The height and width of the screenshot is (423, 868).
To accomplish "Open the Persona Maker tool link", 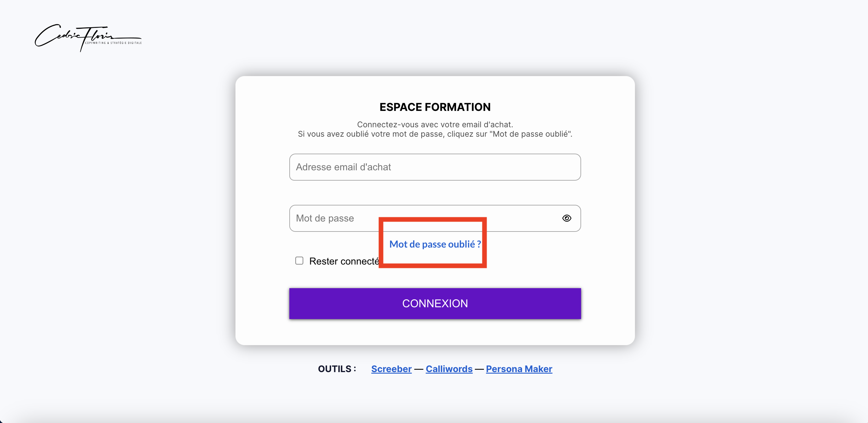I will coord(519,369).
